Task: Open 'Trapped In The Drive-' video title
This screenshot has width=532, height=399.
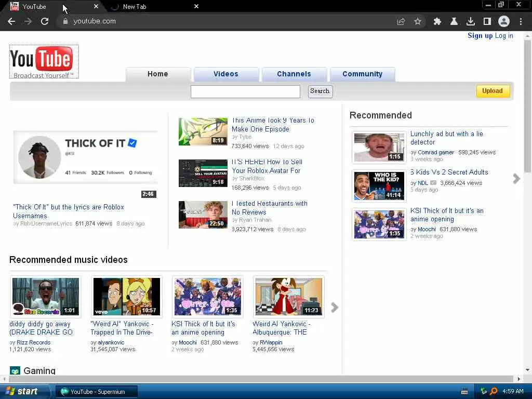Action: 122,328
